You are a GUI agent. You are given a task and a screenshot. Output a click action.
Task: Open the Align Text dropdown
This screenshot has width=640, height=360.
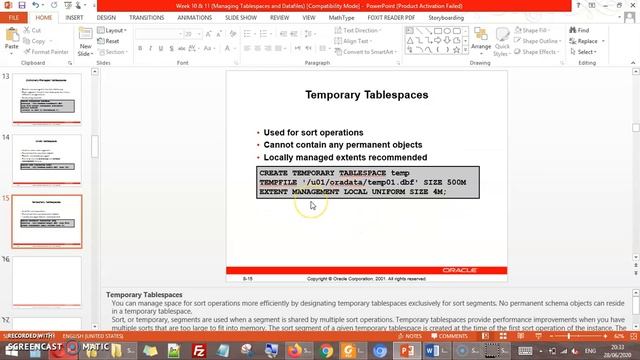353,41
